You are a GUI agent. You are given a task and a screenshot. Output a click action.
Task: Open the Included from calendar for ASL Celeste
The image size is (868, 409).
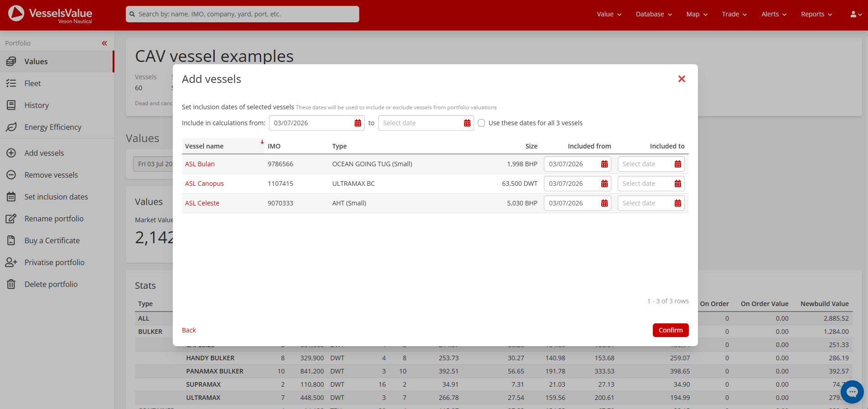click(x=604, y=203)
